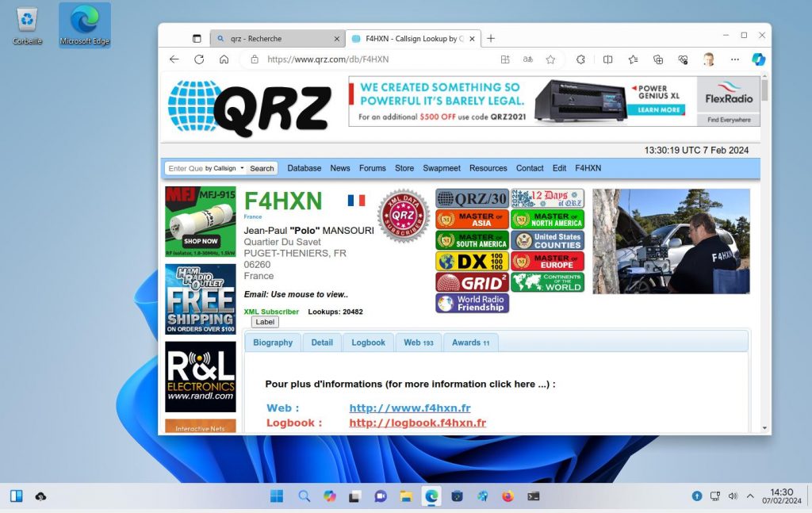Screen dimensions: 812x513
Task: Open the Database menu
Action: pos(304,168)
